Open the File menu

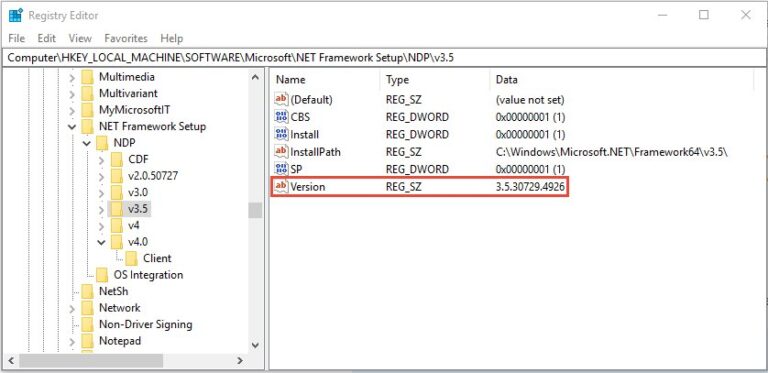(x=17, y=38)
